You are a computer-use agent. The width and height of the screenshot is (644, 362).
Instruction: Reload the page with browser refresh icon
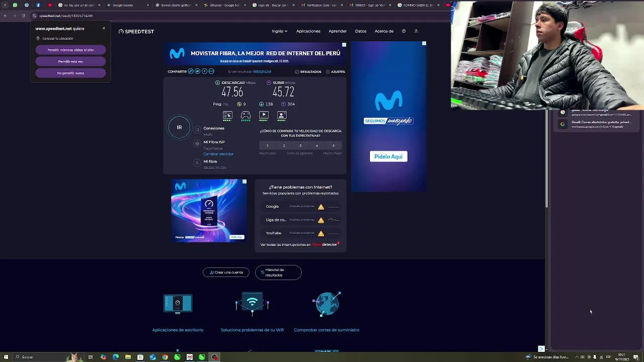[23, 16]
